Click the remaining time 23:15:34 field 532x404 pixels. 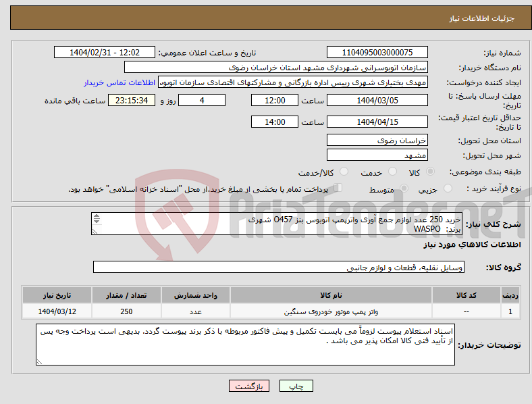132,100
